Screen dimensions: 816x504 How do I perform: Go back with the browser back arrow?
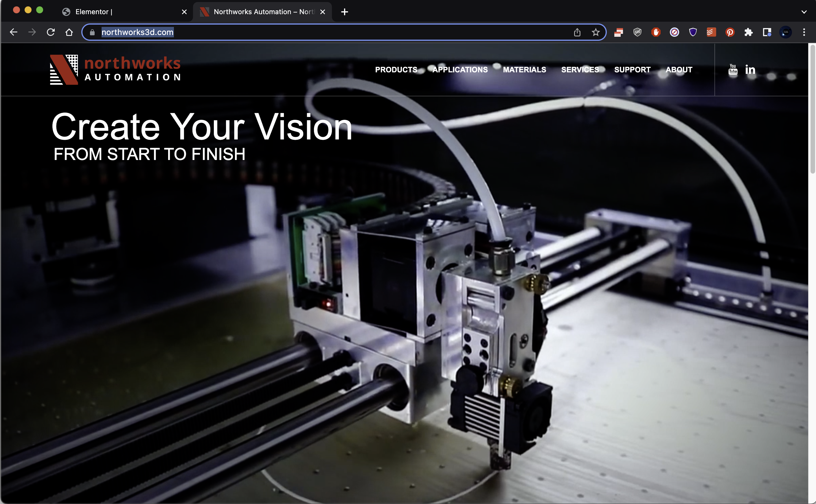[14, 32]
